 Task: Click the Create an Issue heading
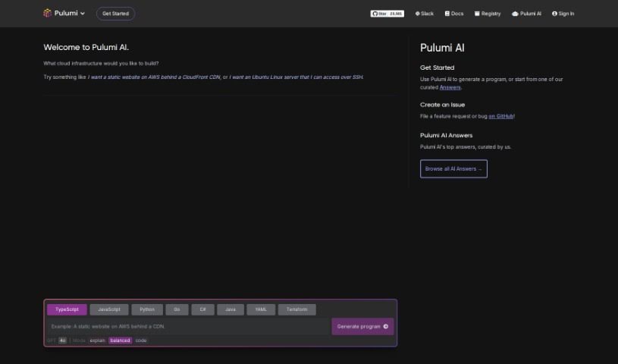click(442, 105)
